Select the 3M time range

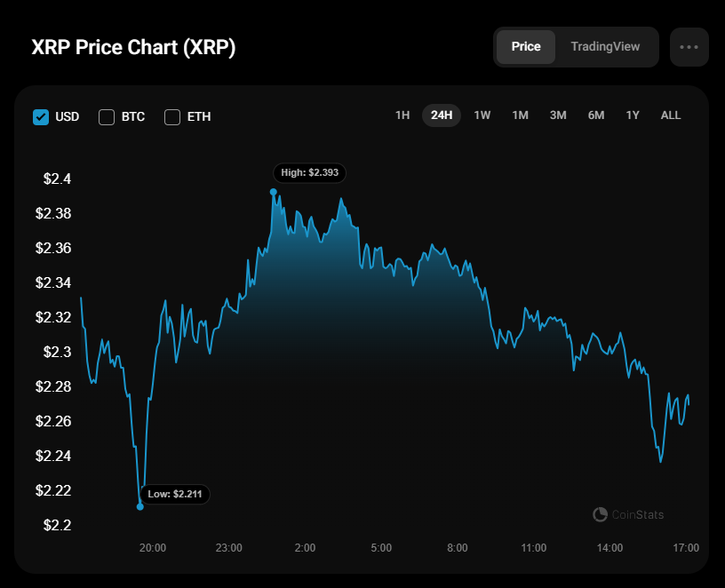pyautogui.click(x=558, y=115)
